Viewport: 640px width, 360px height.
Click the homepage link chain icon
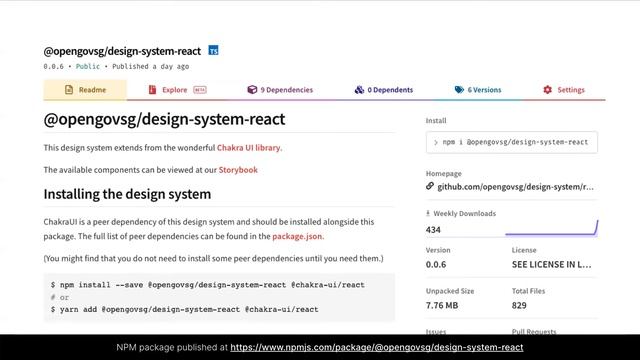pos(430,186)
